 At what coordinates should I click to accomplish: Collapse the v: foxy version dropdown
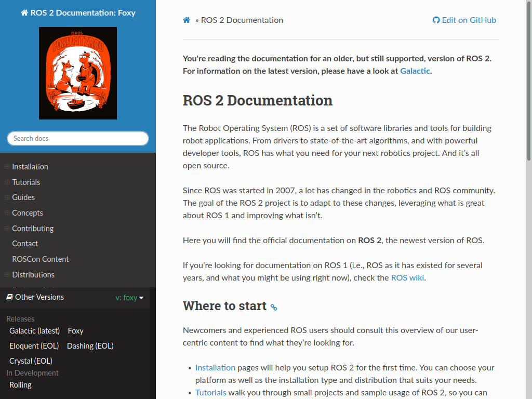129,298
